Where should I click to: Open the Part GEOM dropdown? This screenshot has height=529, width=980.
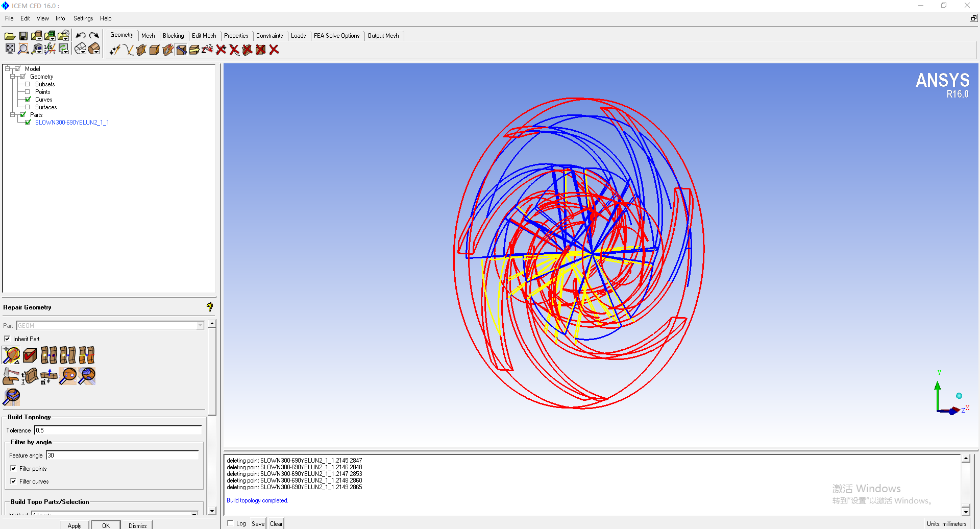tap(200, 326)
